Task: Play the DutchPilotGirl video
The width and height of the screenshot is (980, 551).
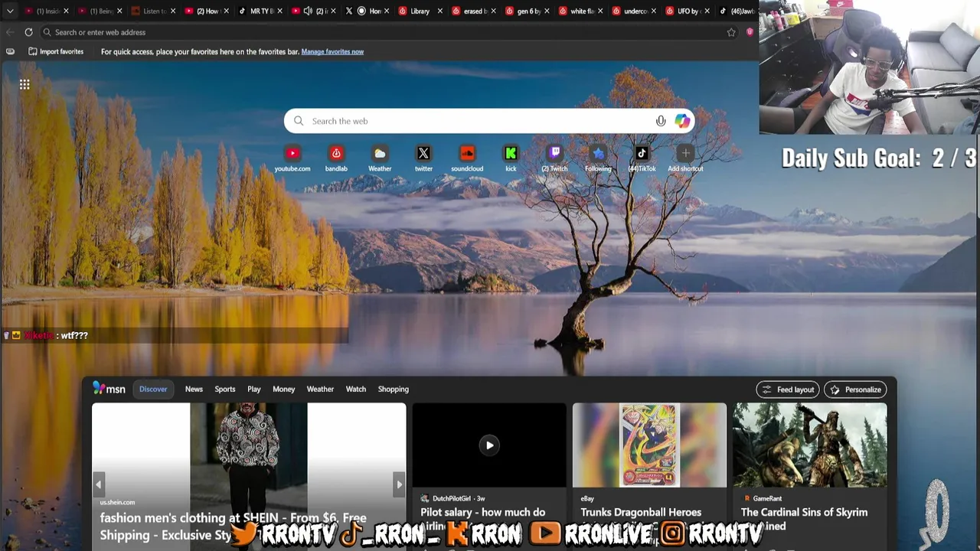Action: [489, 445]
